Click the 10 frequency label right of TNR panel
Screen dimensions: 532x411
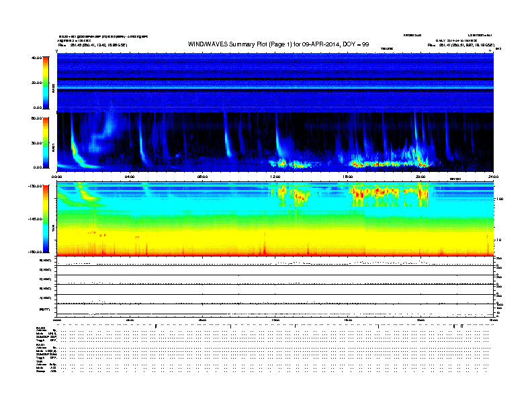[498, 240]
